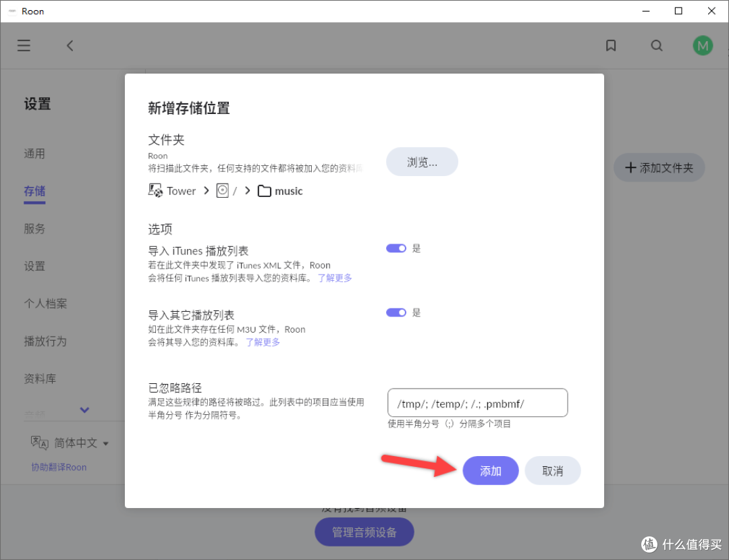Click the green M profile avatar
729x560 pixels.
703,45
